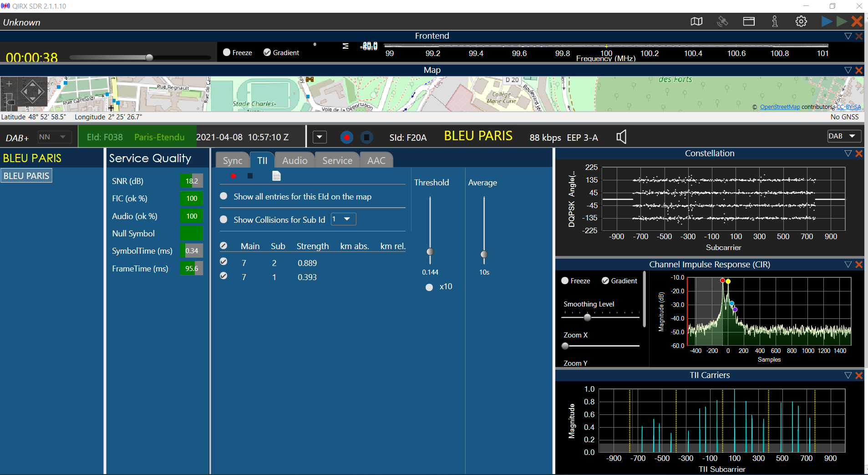Screen dimensions: 868x475
Task: Click the Smoothing Level slider handle
Action: (587, 317)
